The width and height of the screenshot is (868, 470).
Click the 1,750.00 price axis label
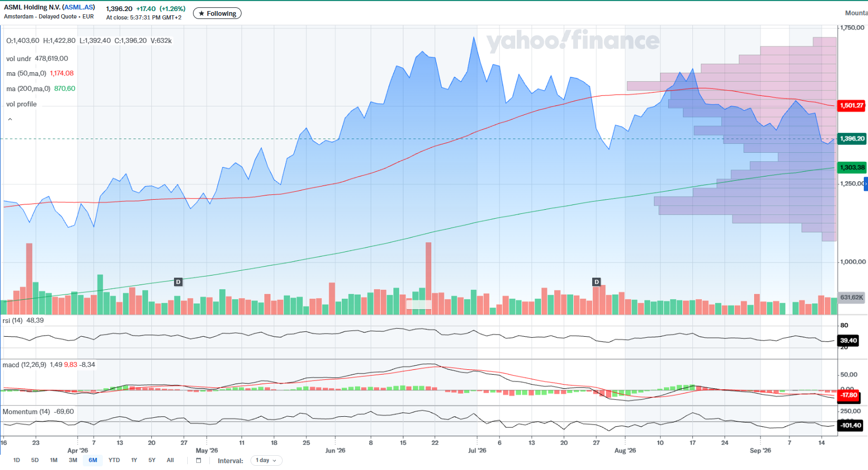pos(853,27)
